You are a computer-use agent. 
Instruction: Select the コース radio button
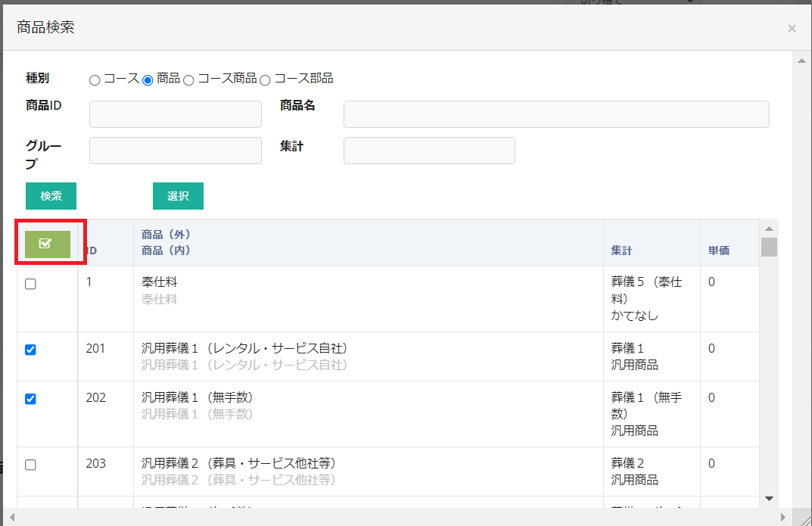pyautogui.click(x=95, y=79)
